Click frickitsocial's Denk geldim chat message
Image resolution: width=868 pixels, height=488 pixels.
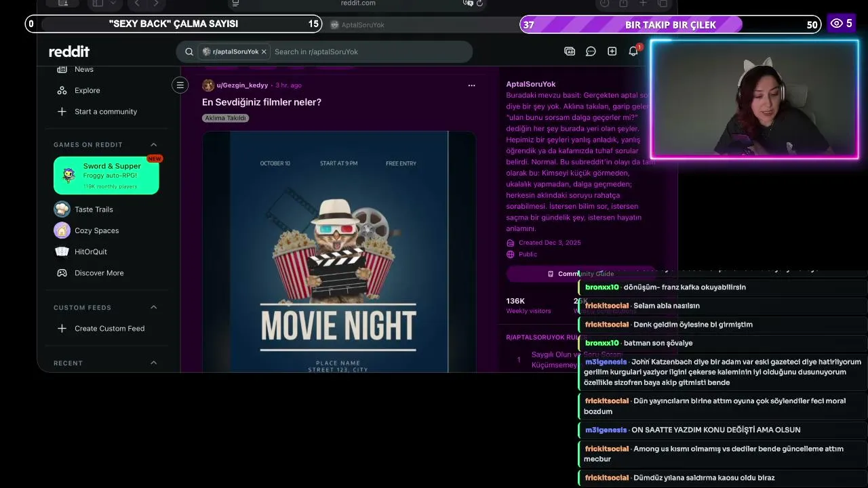[x=722, y=325]
